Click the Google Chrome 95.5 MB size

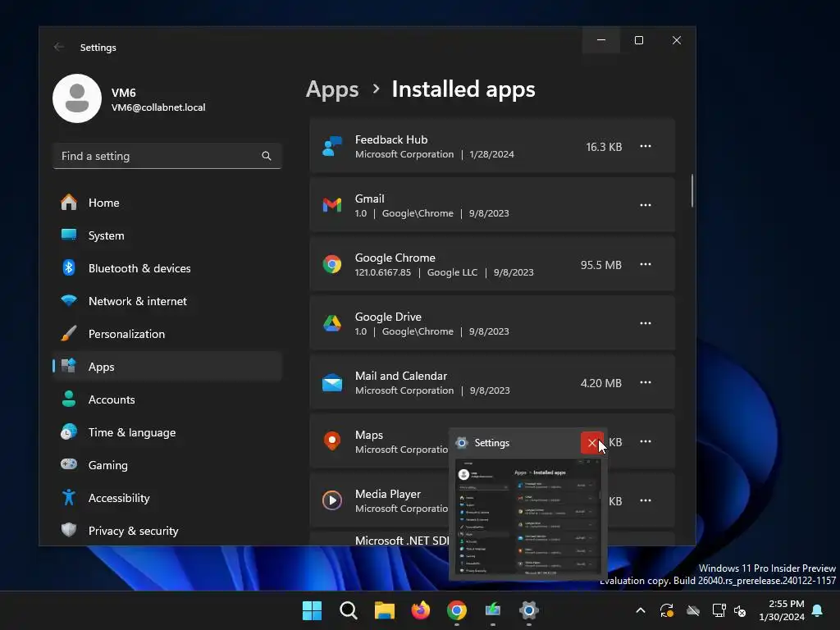pyautogui.click(x=601, y=265)
